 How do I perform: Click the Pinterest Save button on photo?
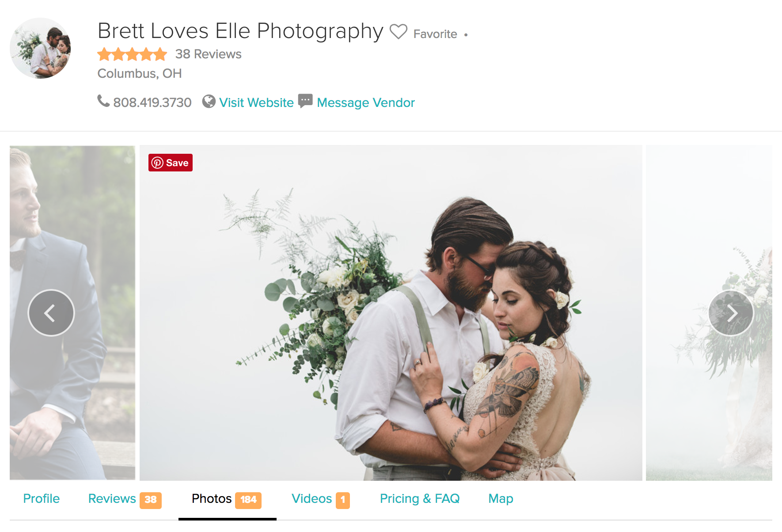(171, 163)
